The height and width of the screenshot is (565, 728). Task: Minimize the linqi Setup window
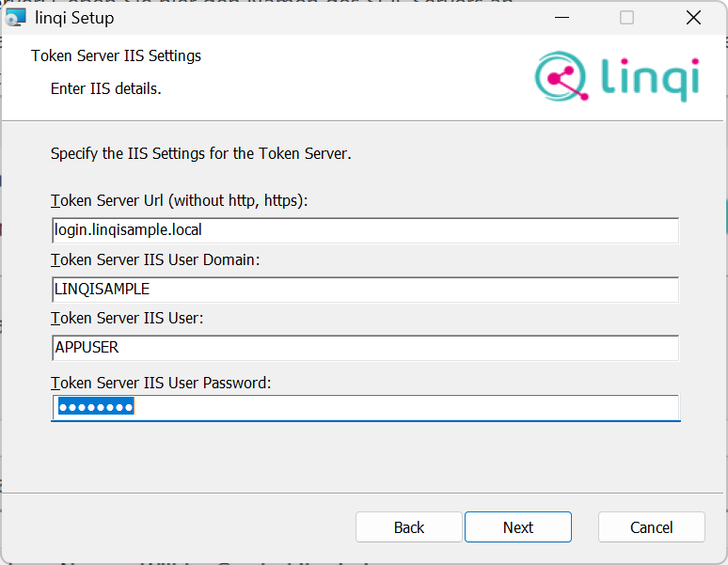pos(562,18)
